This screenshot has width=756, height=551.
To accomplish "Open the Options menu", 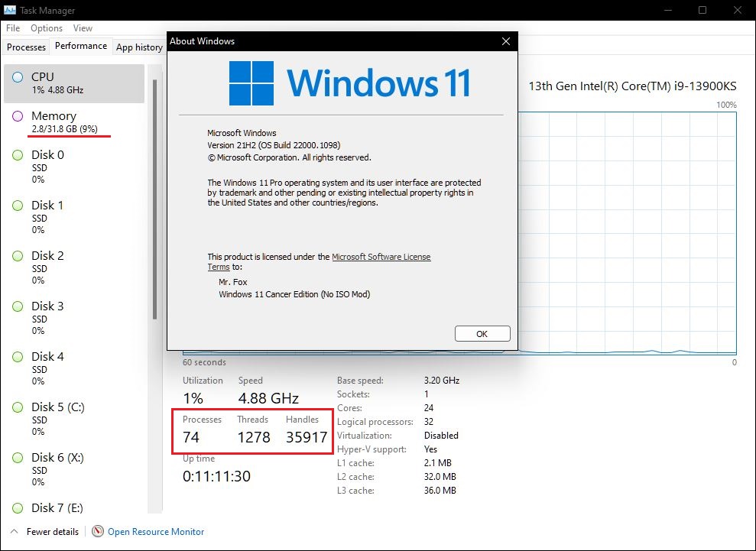I will coord(47,28).
